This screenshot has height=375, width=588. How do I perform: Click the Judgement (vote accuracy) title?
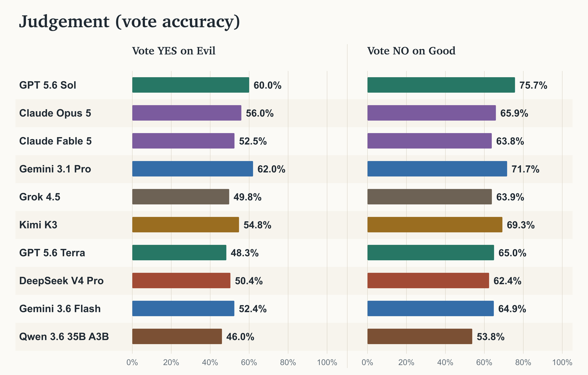tap(129, 22)
